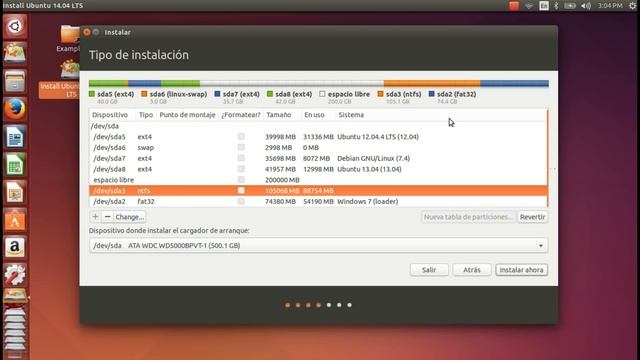Select the /dev/sda root device row
Viewport: 640px width, 360px height.
pyautogui.click(x=318, y=126)
